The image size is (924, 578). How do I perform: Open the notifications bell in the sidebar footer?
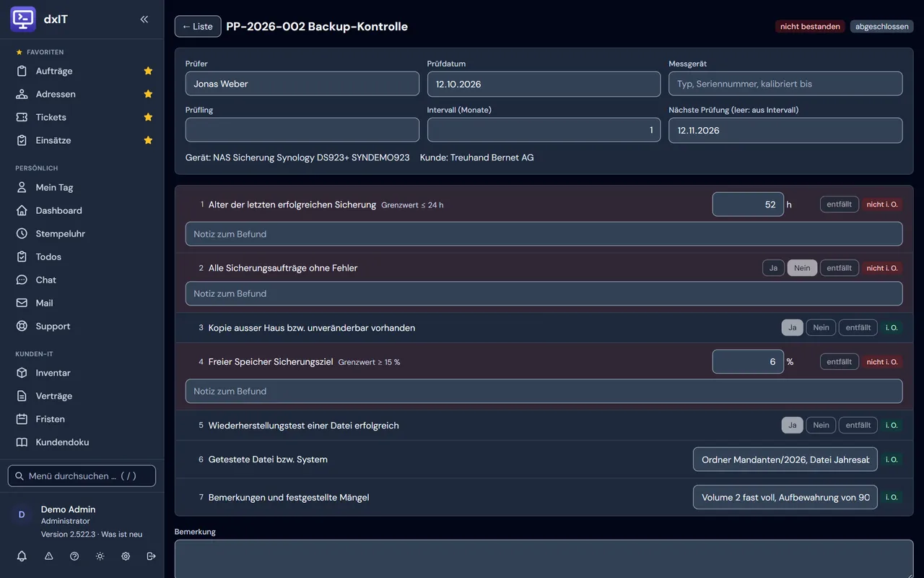coord(22,556)
